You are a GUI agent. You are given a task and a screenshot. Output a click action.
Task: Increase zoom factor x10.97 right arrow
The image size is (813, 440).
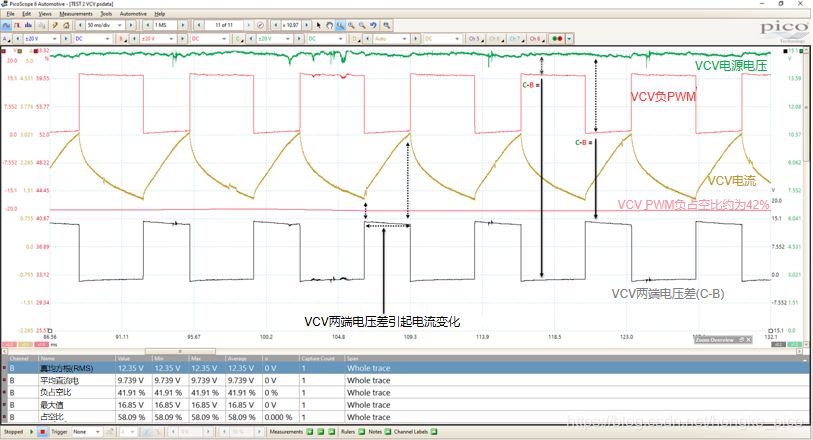pos(307,25)
